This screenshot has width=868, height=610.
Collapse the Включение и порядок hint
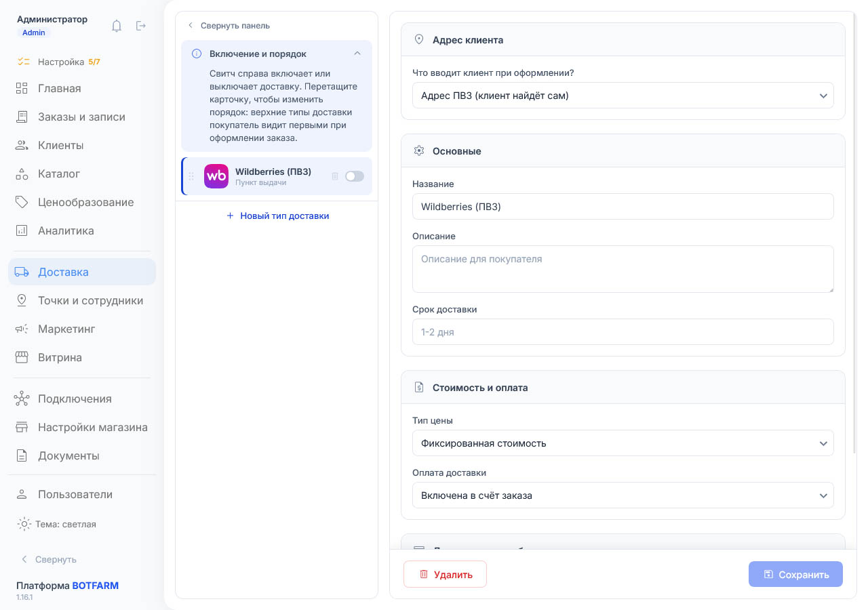click(357, 54)
